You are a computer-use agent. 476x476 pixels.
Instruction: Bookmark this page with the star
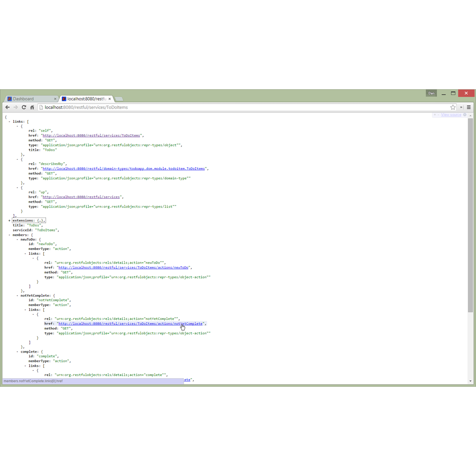pos(453,107)
